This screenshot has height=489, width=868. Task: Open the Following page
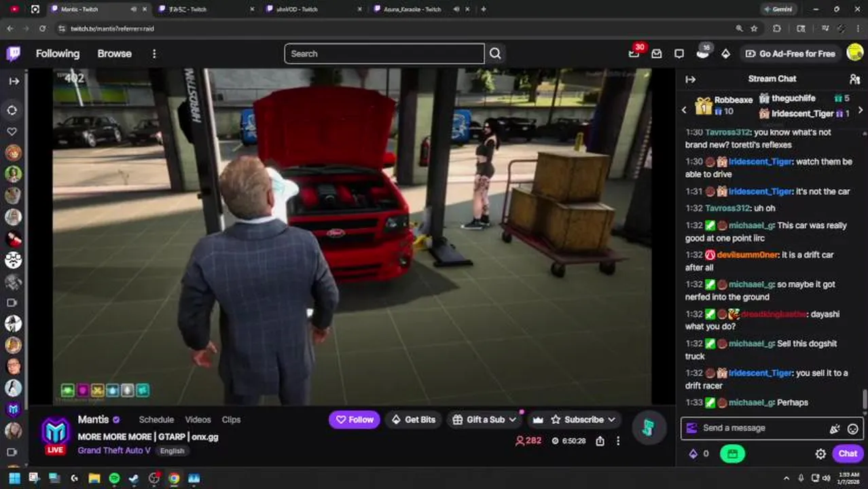(x=58, y=54)
